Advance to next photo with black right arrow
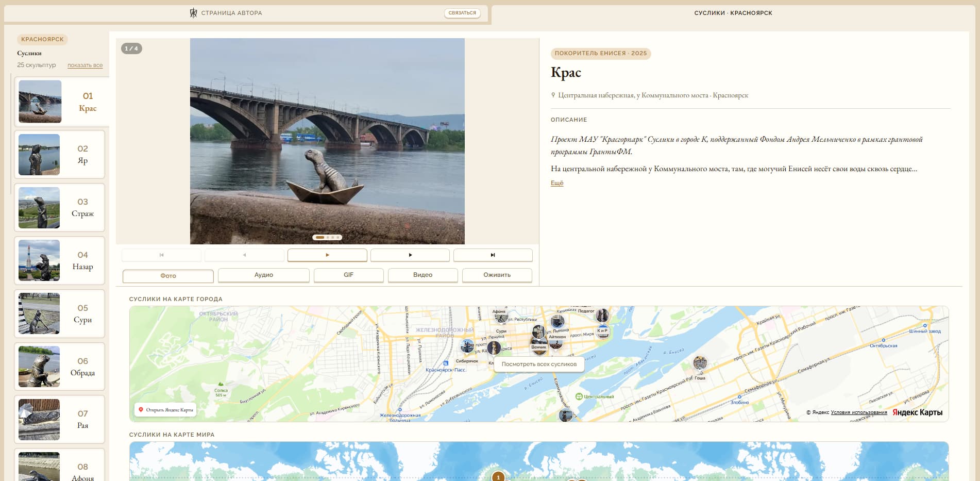 (410, 255)
